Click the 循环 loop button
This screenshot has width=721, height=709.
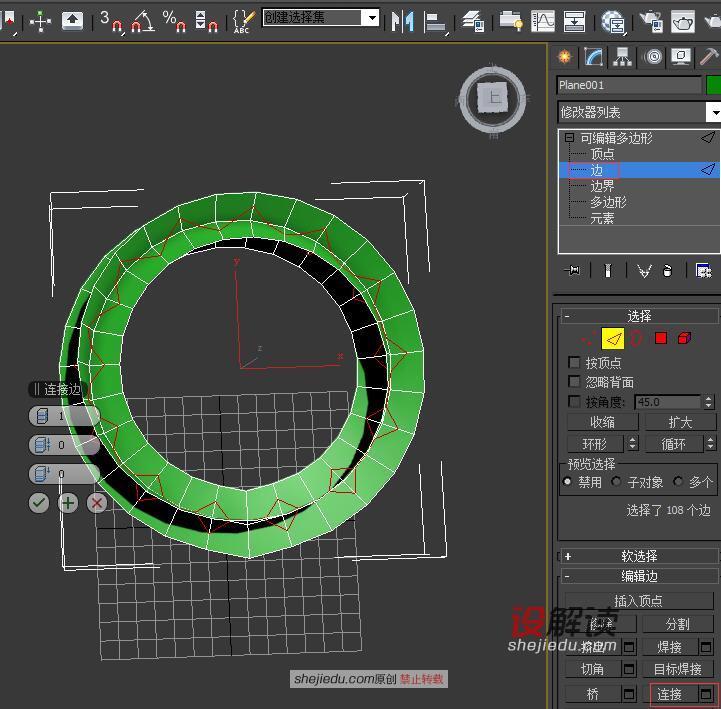[674, 444]
